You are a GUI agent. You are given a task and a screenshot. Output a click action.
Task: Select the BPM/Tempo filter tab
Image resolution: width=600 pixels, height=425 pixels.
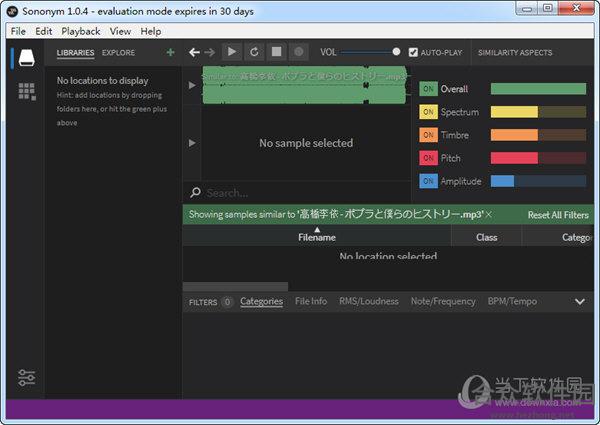[x=512, y=301]
